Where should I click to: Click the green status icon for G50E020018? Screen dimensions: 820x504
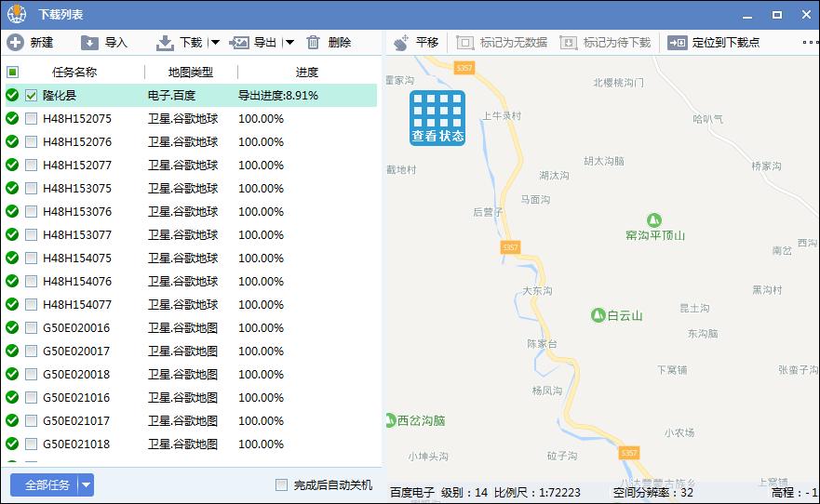click(12, 374)
